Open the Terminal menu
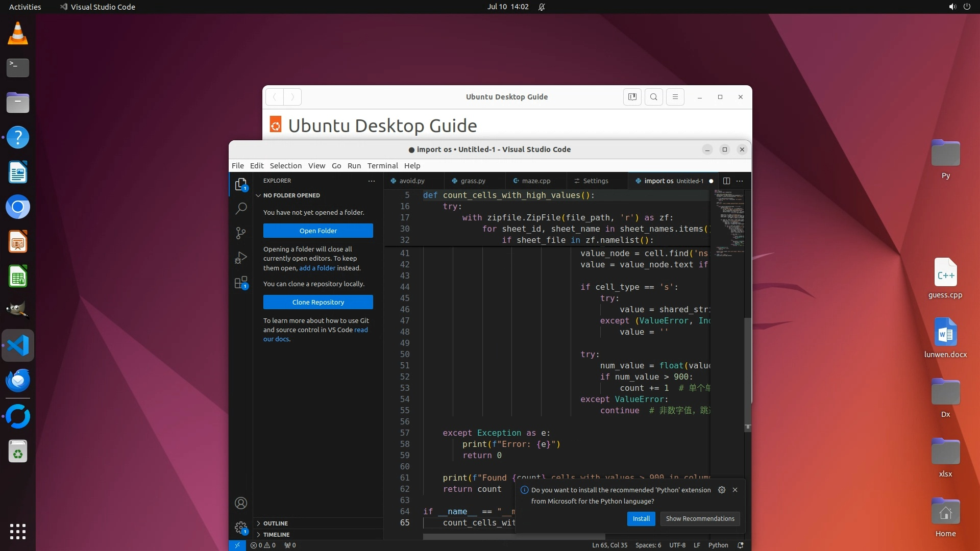The image size is (980, 551). click(x=382, y=166)
